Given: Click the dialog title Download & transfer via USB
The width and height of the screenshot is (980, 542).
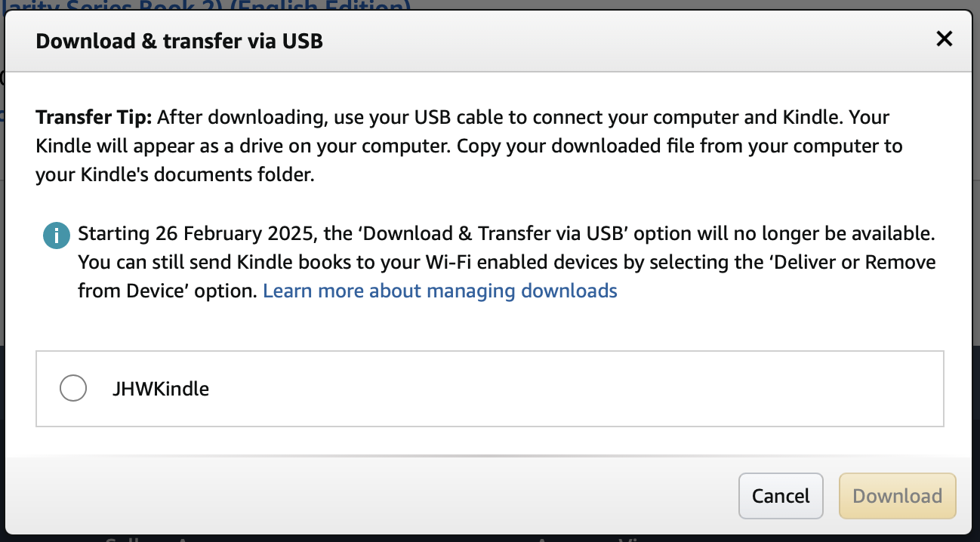Looking at the screenshot, I should pyautogui.click(x=180, y=41).
